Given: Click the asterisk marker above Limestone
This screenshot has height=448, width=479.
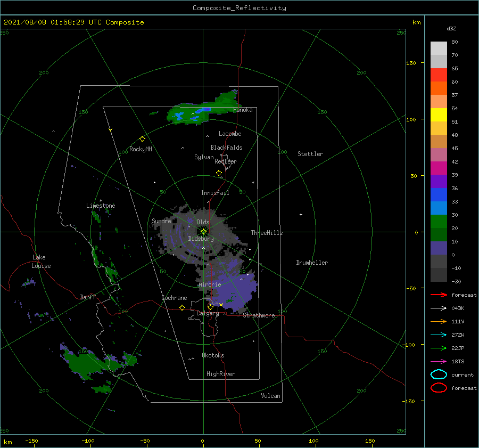Looking at the screenshot, I should (x=101, y=201).
